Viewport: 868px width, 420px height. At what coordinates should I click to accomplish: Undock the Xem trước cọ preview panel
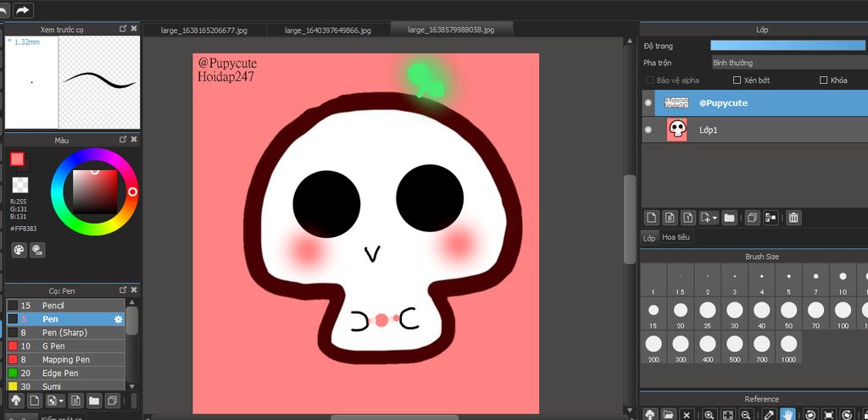tap(123, 29)
